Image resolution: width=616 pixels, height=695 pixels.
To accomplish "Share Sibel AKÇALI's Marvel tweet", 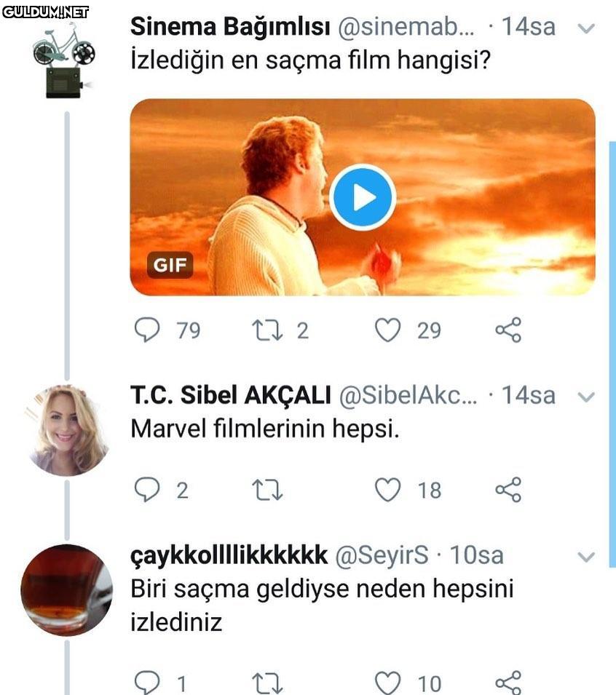I will tap(508, 490).
